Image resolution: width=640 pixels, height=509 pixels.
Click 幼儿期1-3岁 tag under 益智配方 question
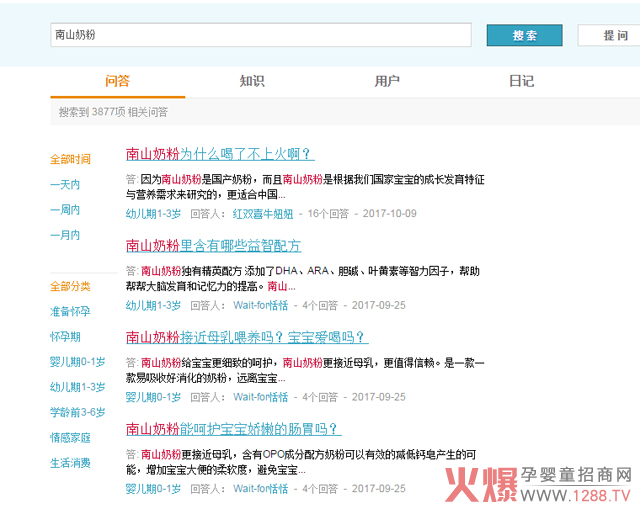(x=153, y=305)
